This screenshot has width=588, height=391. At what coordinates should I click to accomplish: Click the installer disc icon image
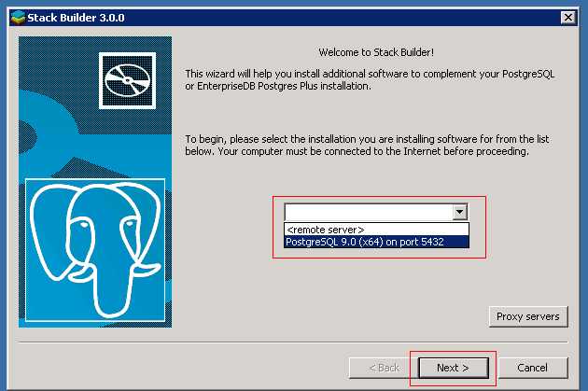127,80
